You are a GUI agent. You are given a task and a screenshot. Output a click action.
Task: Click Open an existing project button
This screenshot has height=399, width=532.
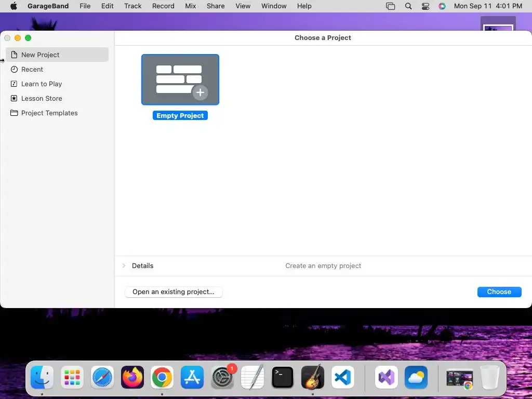click(174, 292)
